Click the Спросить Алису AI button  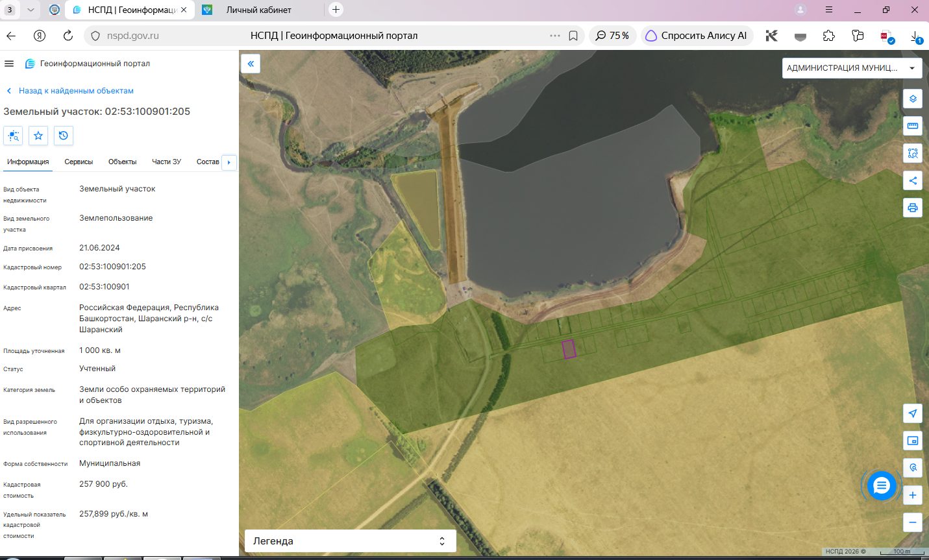coord(697,36)
